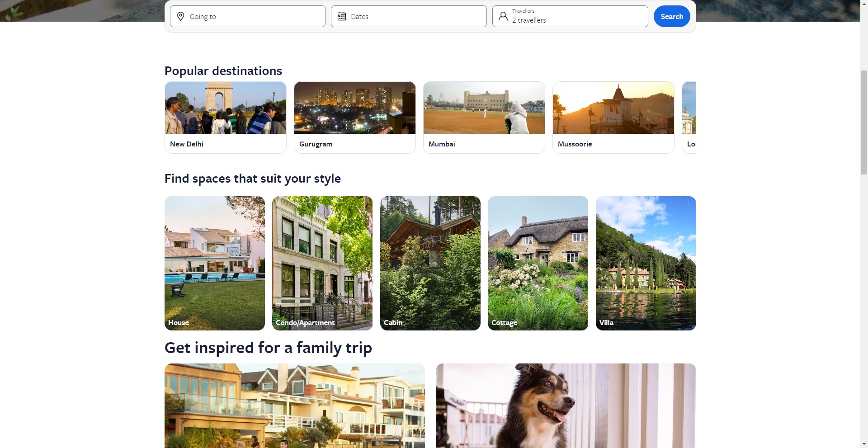
Task: Click the scrollbar down arrow
Action: click(864, 444)
